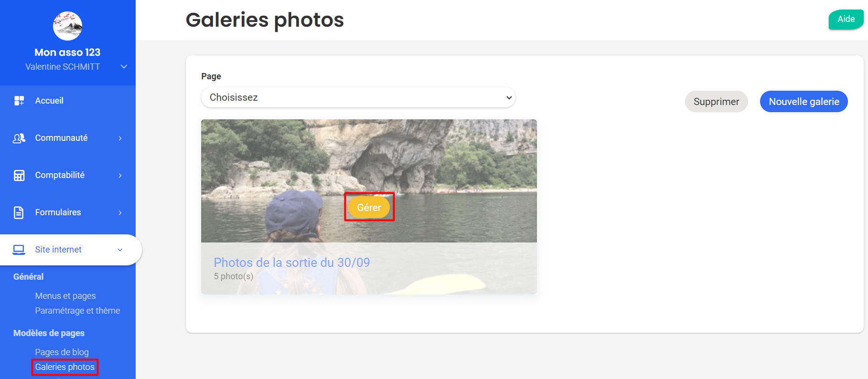
Task: Click the Supprimer button
Action: click(x=716, y=102)
